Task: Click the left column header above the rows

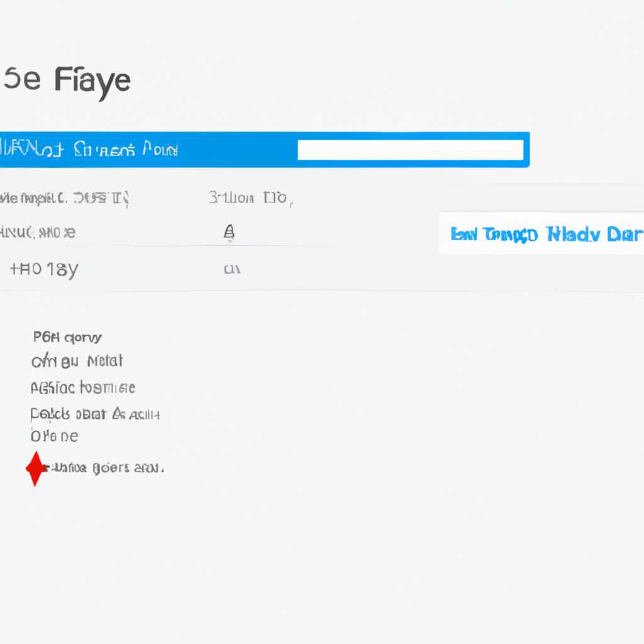Action: [x=65, y=198]
